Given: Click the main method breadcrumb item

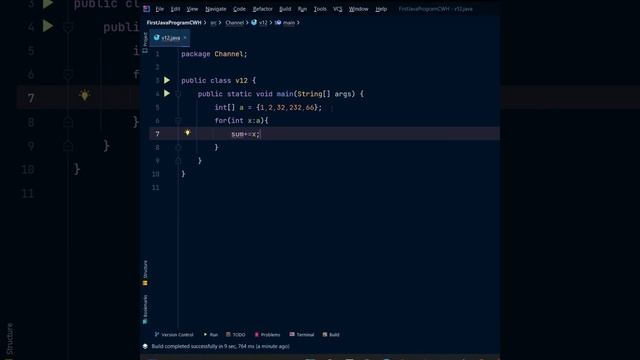Looking at the screenshot, I should click(285, 23).
